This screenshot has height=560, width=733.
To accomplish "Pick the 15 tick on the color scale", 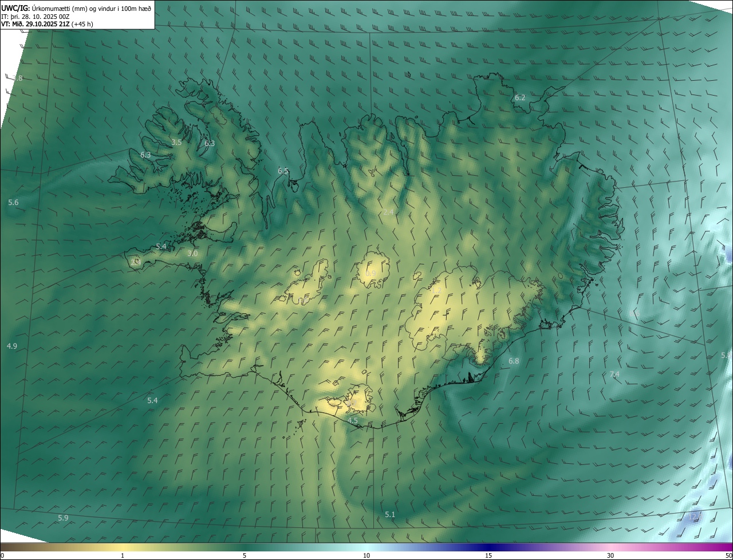I will pyautogui.click(x=488, y=555).
